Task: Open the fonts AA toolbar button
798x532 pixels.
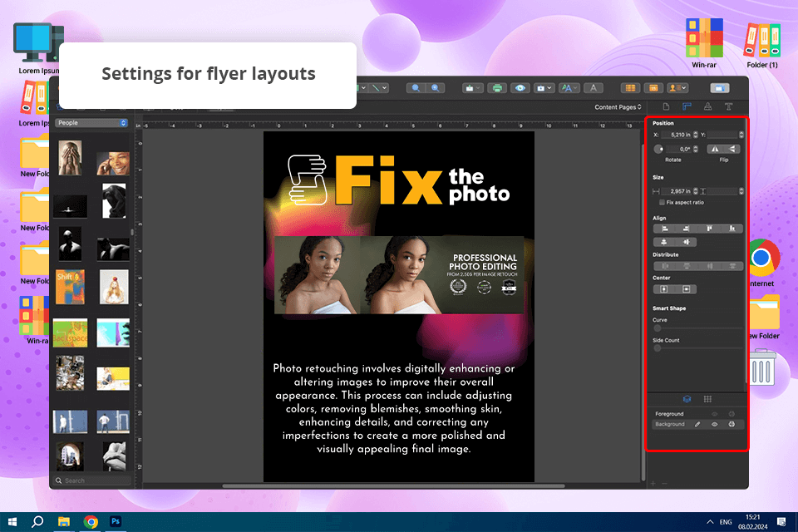Action: pyautogui.click(x=569, y=88)
